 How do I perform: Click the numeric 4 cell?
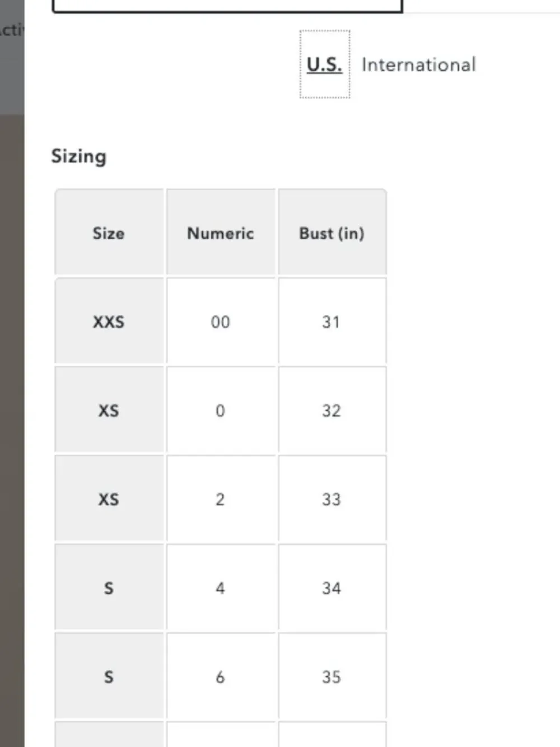(221, 587)
